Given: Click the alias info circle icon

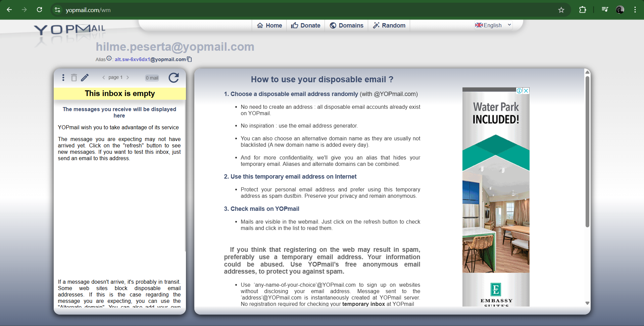Looking at the screenshot, I should pyautogui.click(x=109, y=58).
